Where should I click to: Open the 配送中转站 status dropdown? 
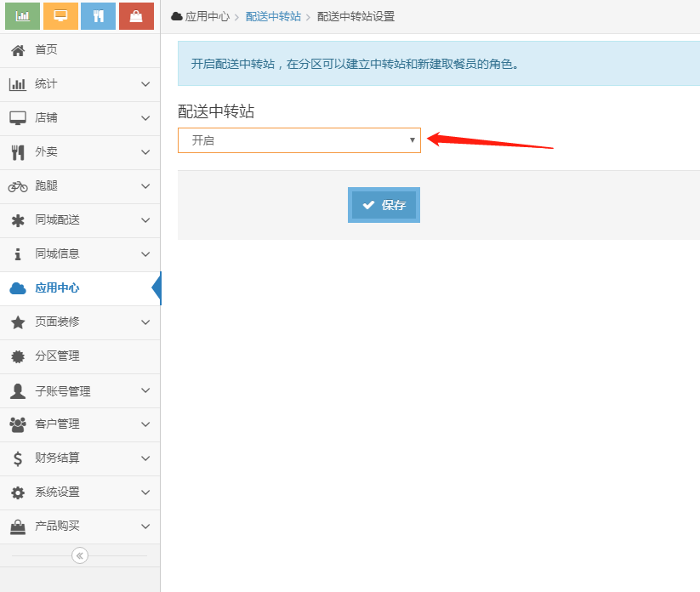pos(299,140)
